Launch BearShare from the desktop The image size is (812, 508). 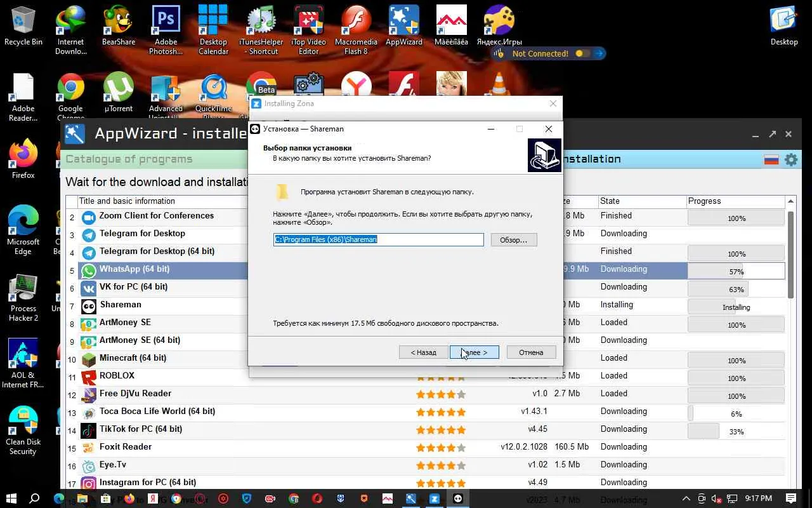pyautogui.click(x=119, y=25)
